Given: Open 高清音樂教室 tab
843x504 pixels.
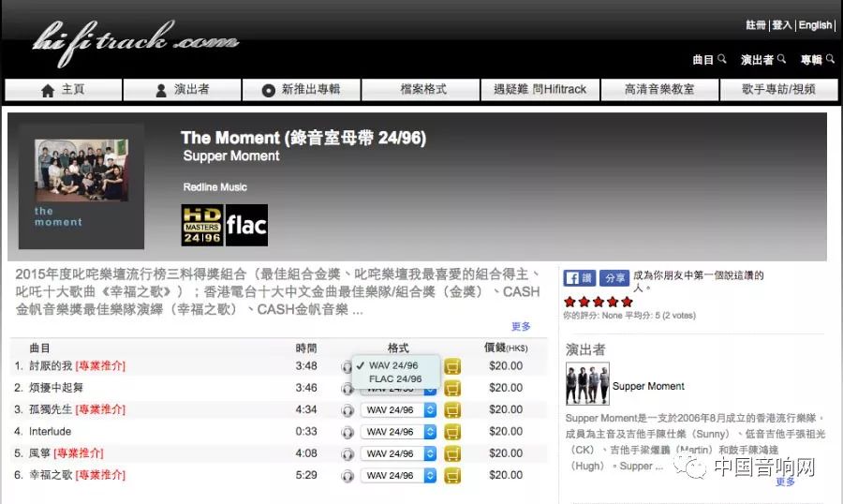Looking at the screenshot, I should click(x=659, y=90).
